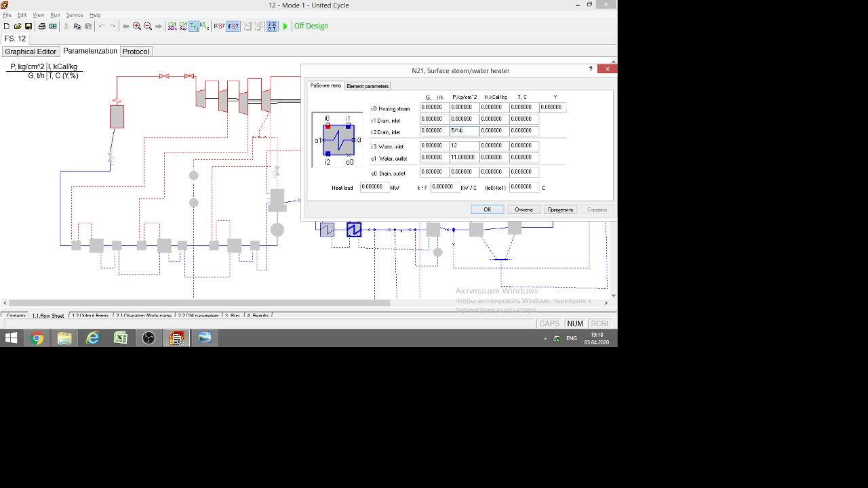
Task: Open the 1.1 Flow Sheet bottom tab
Action: [x=48, y=316]
